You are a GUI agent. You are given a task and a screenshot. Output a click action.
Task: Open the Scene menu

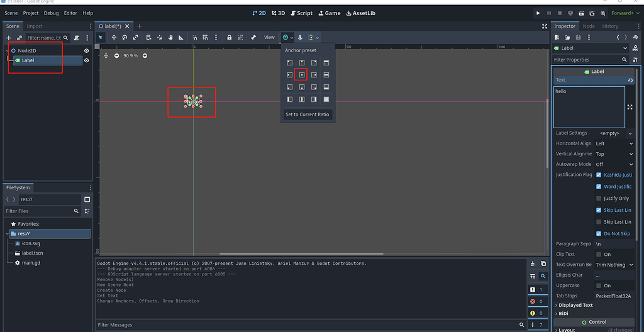pos(11,13)
